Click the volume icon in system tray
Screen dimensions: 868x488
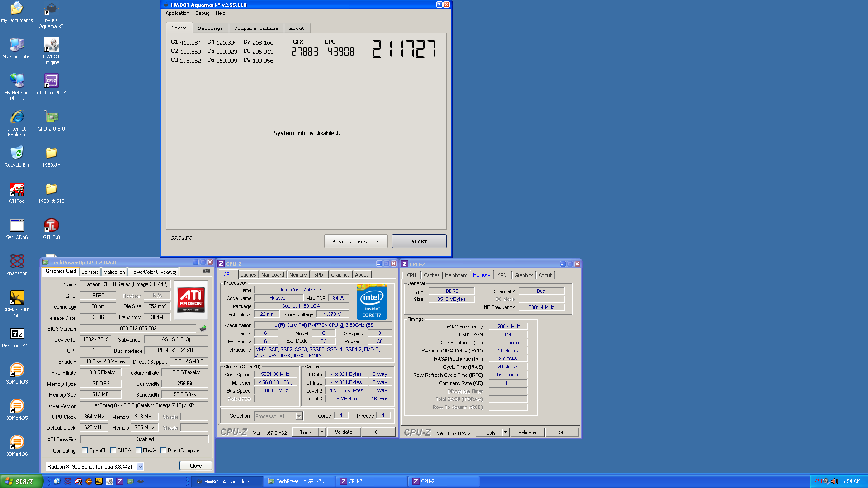834,481
